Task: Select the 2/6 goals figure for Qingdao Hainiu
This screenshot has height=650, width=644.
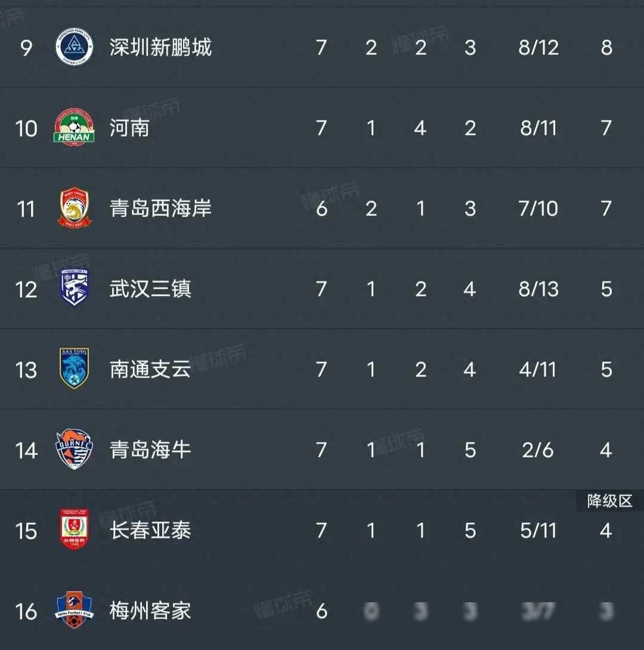Action: click(537, 450)
